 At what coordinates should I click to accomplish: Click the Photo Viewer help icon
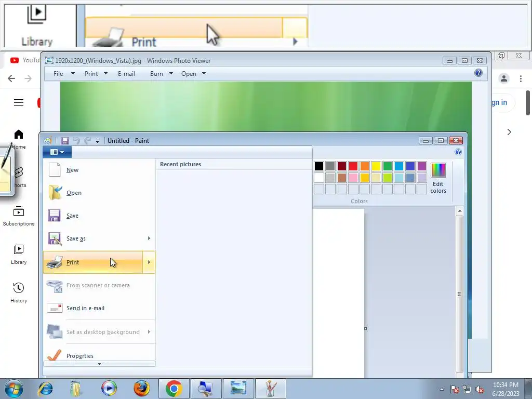click(x=478, y=73)
